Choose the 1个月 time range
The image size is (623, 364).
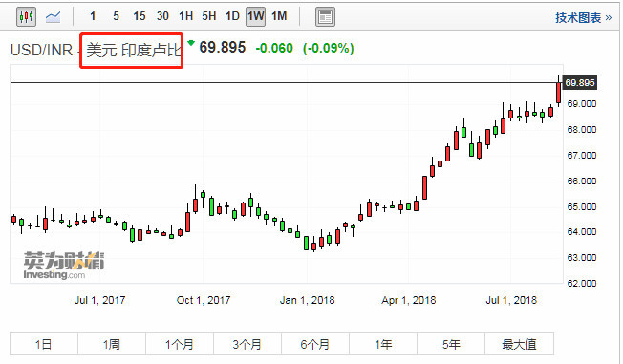pyautogui.click(x=180, y=344)
